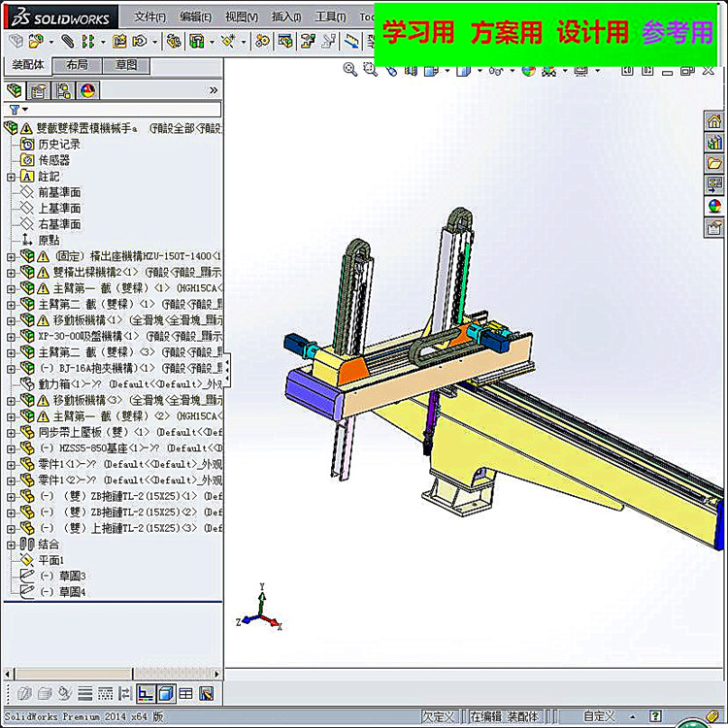Select the 動力箱<1> component

[x=121, y=384]
